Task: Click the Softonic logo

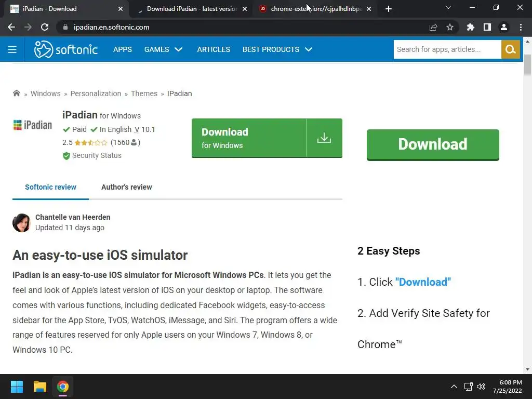Action: (66, 49)
